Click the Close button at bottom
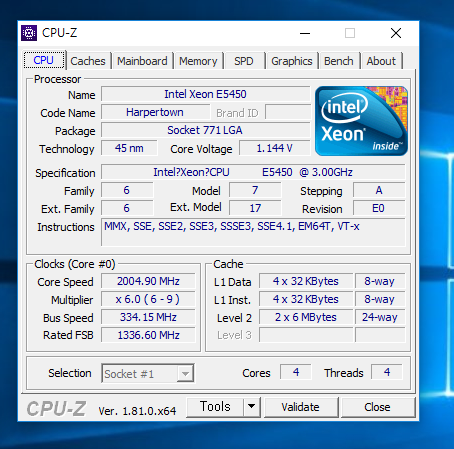 pos(377,407)
